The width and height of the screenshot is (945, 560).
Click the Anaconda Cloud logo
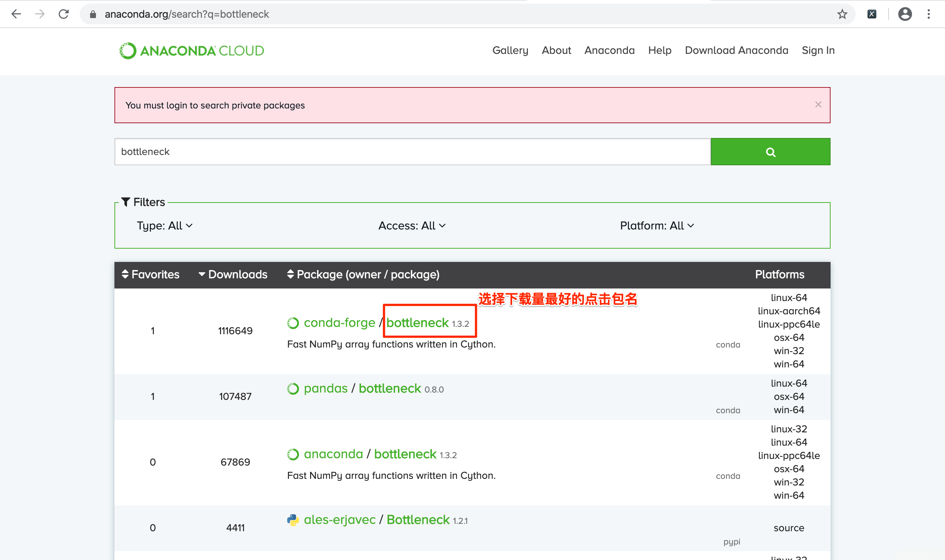[x=192, y=51]
